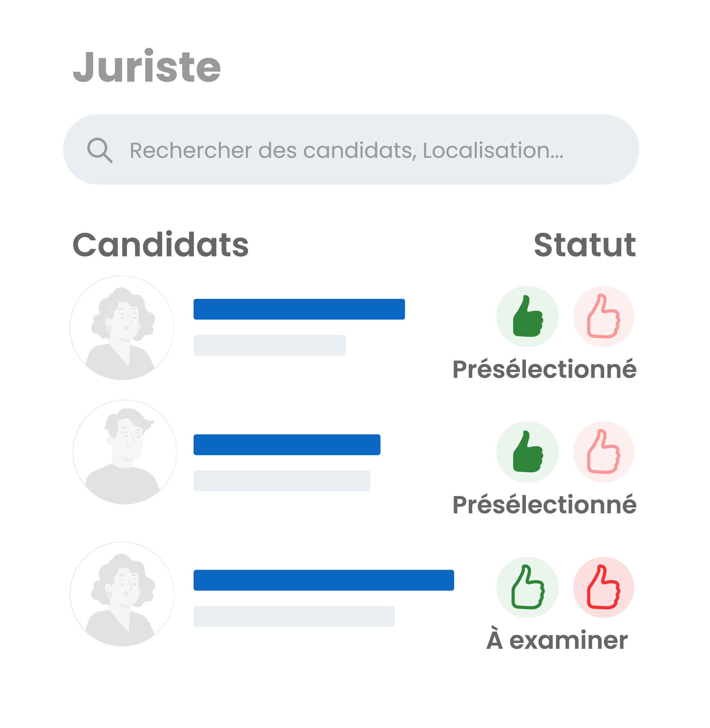
Task: Click the À examiner status label
Action: (557, 640)
